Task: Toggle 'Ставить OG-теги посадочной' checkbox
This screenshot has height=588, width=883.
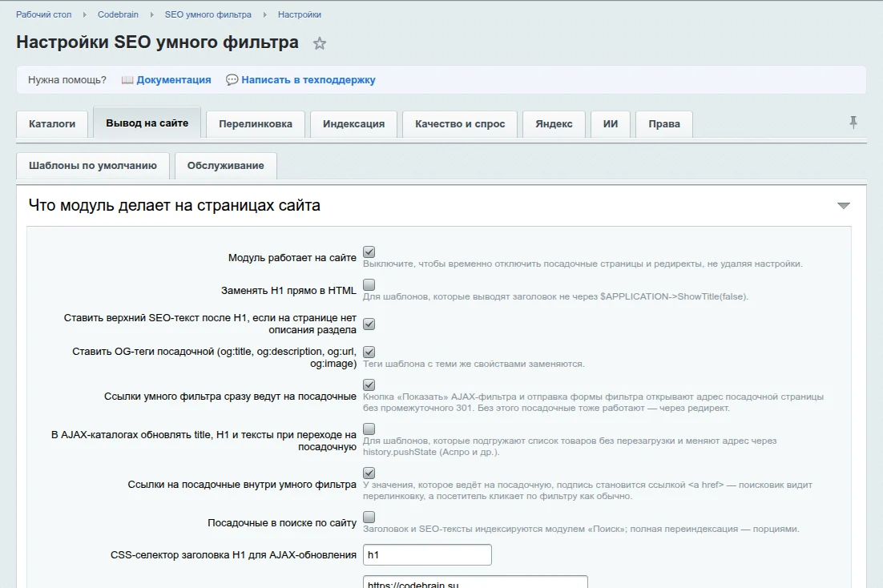Action: point(369,352)
